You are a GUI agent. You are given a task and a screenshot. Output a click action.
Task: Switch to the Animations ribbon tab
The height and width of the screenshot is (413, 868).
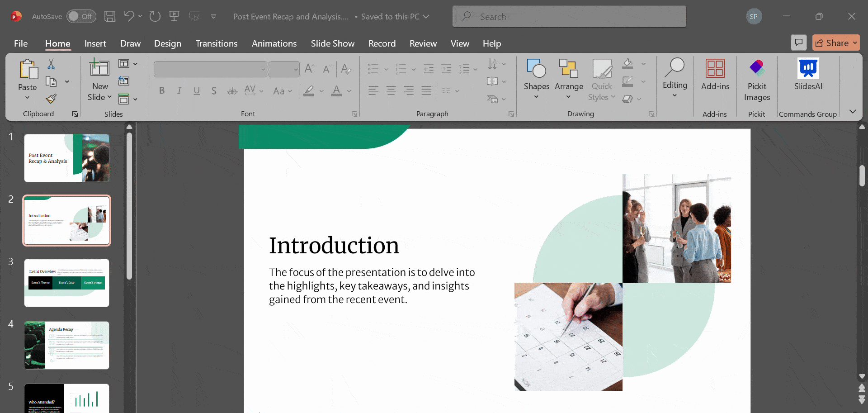[274, 43]
